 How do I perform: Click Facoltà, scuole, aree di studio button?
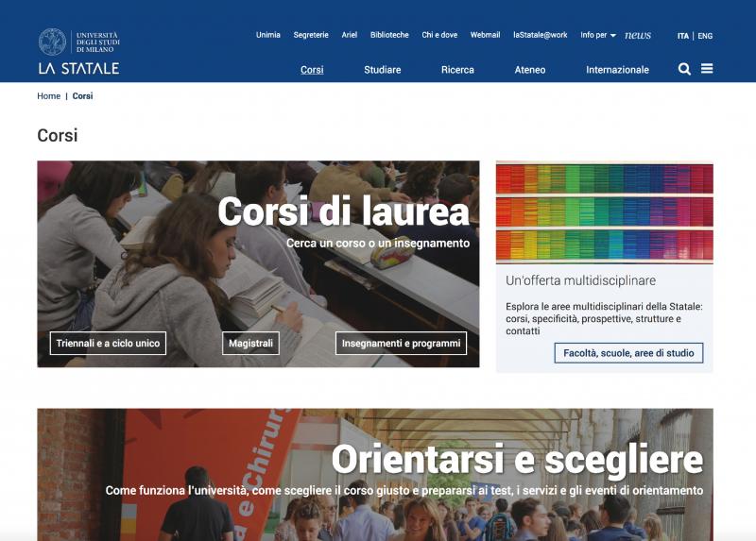click(628, 353)
